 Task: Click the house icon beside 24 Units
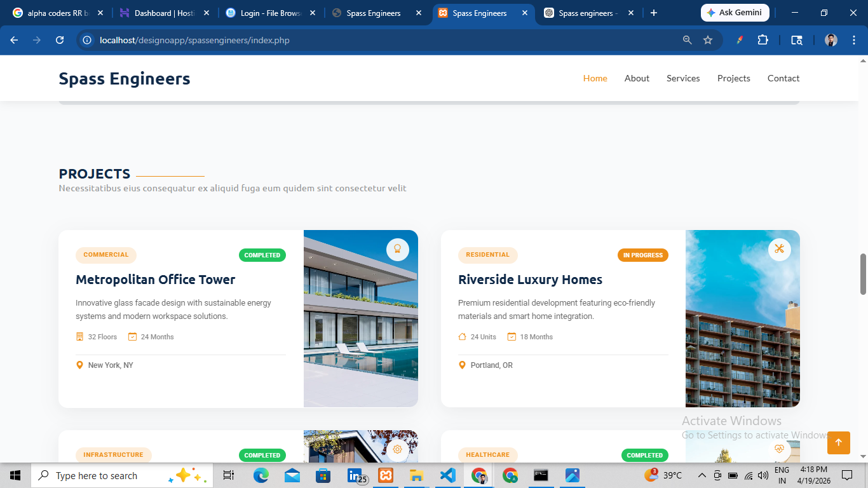pos(463,337)
